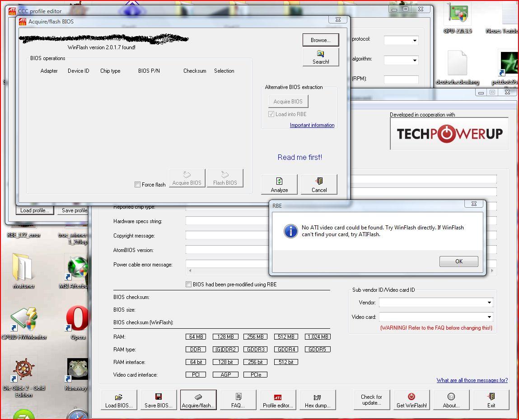The image size is (519, 420).
Task: Click the Copyright message field
Action: coord(228,235)
